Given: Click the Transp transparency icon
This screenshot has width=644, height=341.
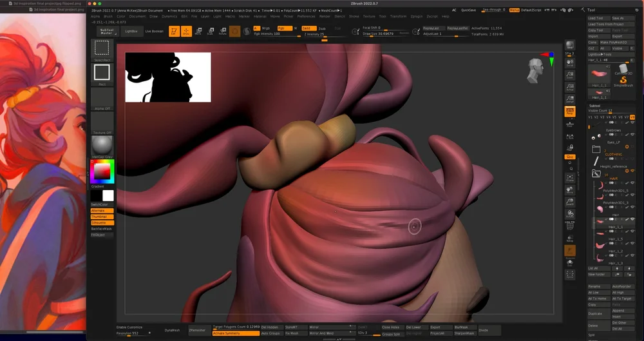Looking at the screenshot, I should click(570, 238).
